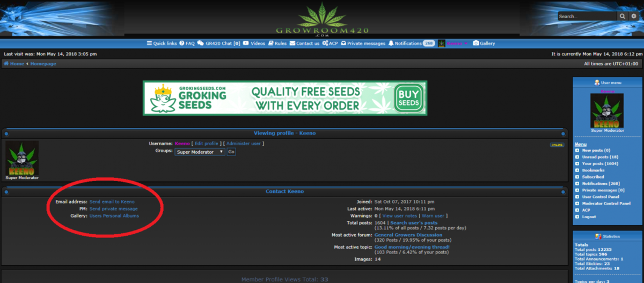The height and width of the screenshot is (283, 644).
Task: Click the Groking Seeds banner ad
Action: pyautogui.click(x=285, y=98)
